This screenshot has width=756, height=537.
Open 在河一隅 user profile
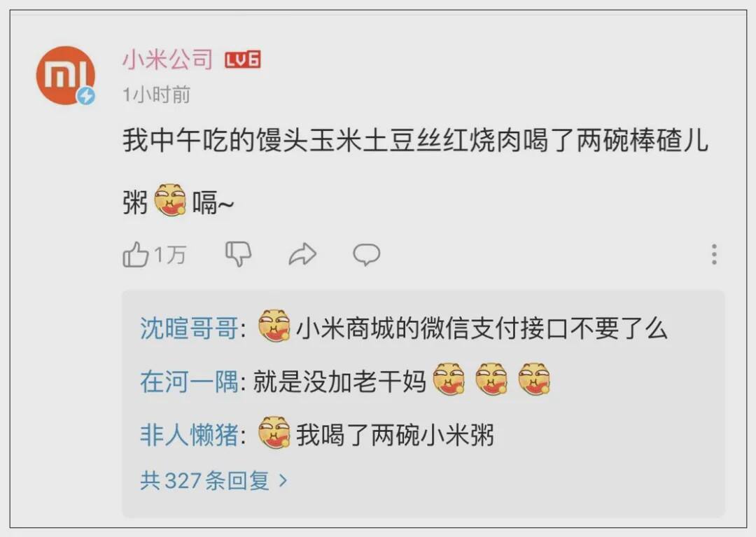[189, 382]
